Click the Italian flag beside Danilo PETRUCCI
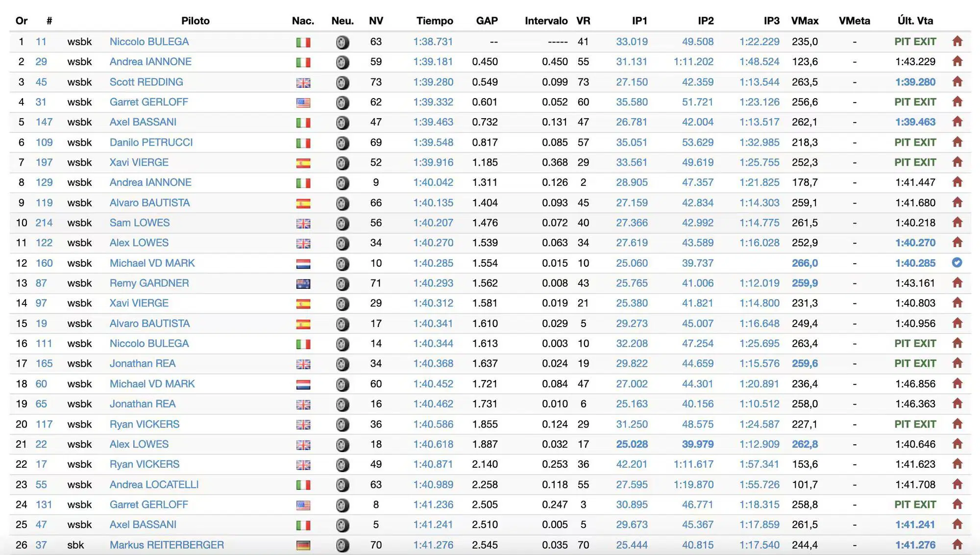 (x=303, y=143)
